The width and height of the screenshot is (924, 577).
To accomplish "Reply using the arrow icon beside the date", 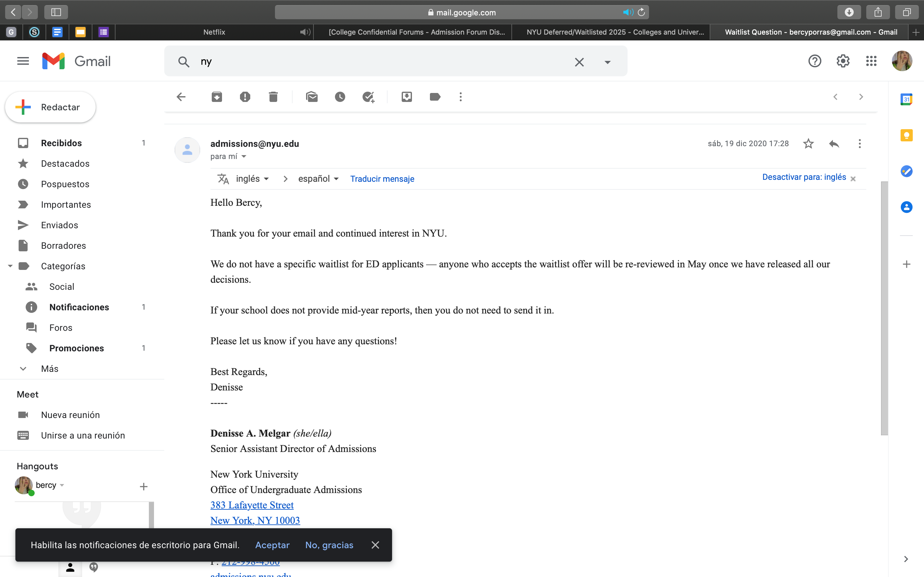I will pos(834,144).
